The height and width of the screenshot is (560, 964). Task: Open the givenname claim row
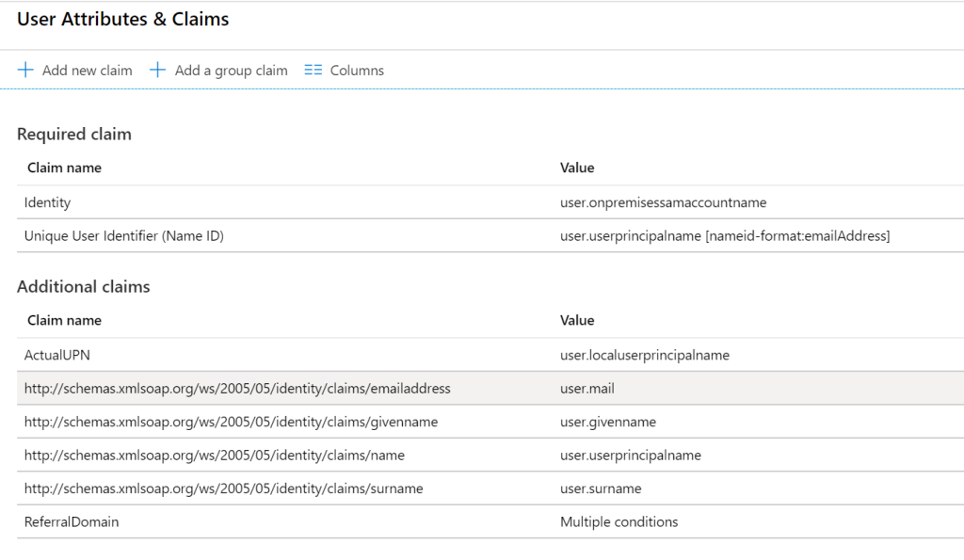pos(490,422)
